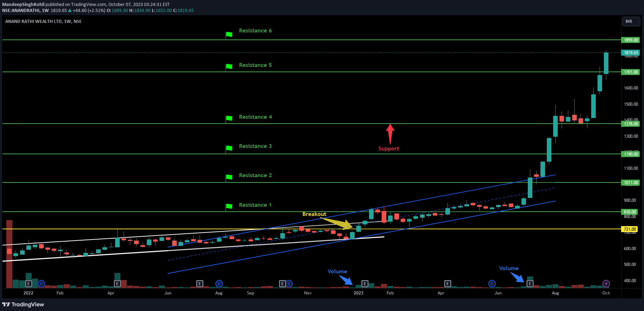Click the 500.00 tick on the price axis
Viewport: 644px width, 311px height.
tap(630, 265)
